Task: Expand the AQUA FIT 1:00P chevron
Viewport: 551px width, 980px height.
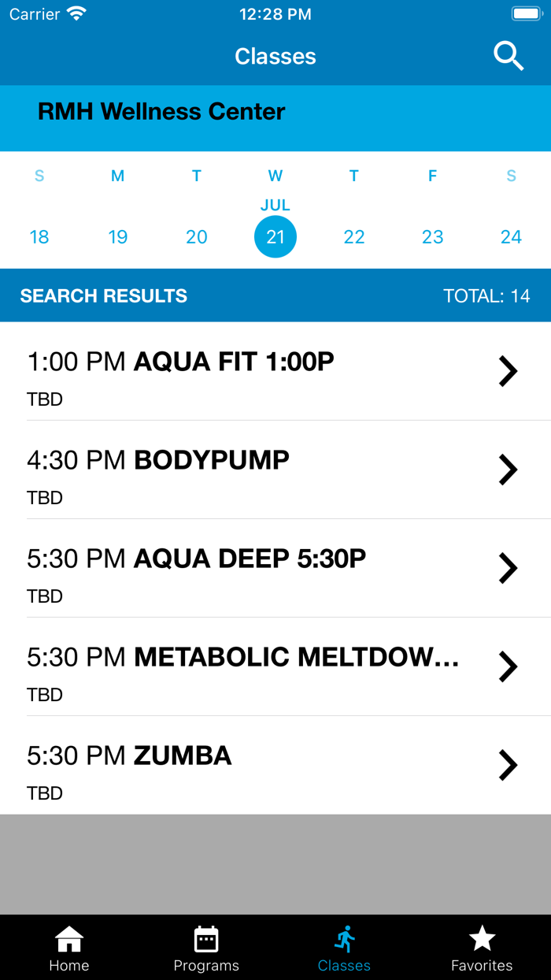Action: [x=508, y=371]
